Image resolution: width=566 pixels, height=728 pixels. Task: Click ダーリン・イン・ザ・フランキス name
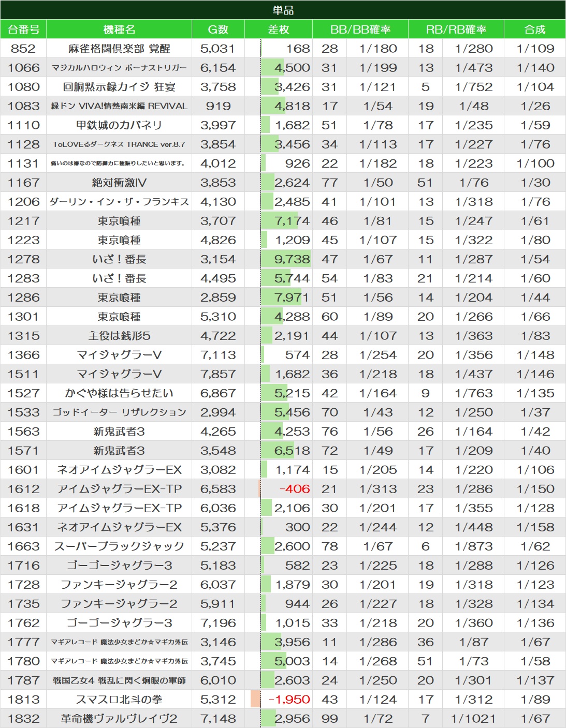tap(119, 202)
